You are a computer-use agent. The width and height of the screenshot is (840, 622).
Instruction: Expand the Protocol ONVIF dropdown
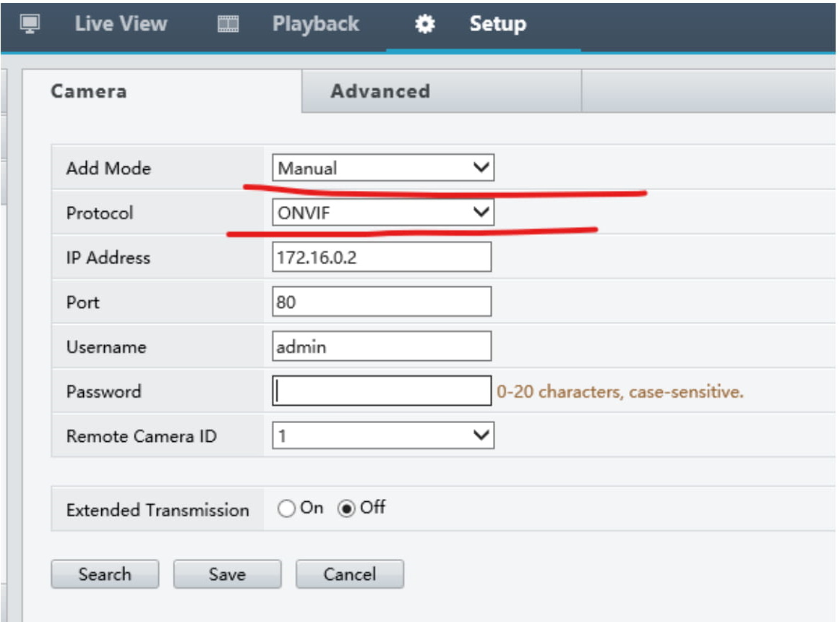(383, 213)
